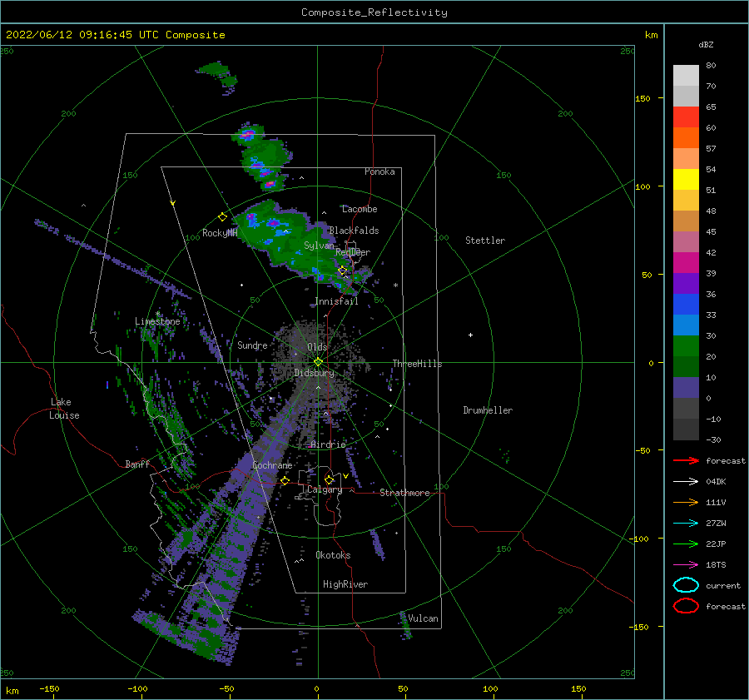The image size is (749, 700).
Task: Click the cyan 27ZW arrow icon
Action: [686, 524]
